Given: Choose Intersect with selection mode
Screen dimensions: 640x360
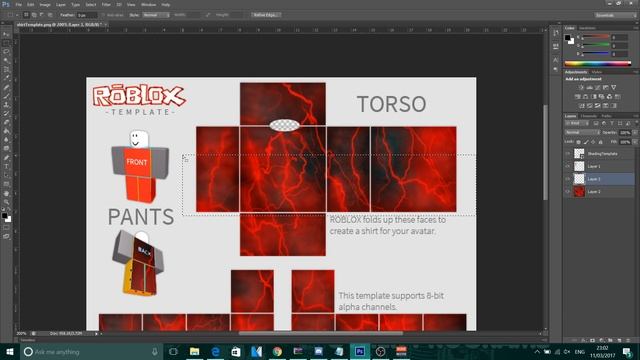Looking at the screenshot, I should [x=50, y=15].
